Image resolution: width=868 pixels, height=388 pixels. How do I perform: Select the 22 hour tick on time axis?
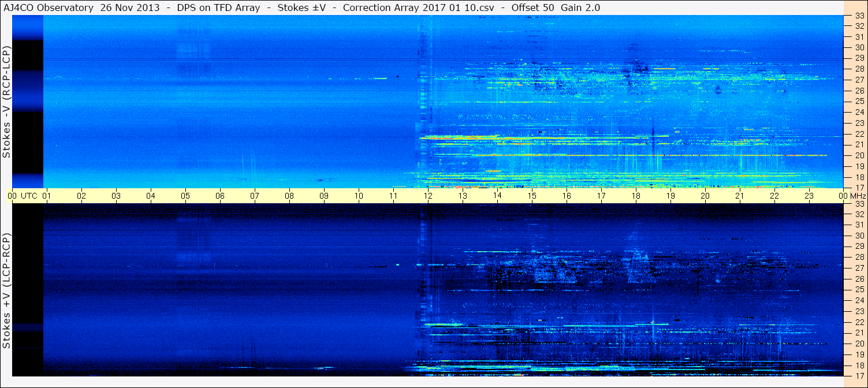click(774, 196)
